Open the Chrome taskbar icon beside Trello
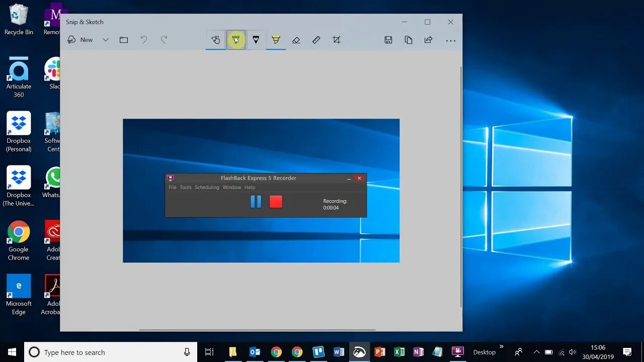The image size is (644, 362). 297,352
